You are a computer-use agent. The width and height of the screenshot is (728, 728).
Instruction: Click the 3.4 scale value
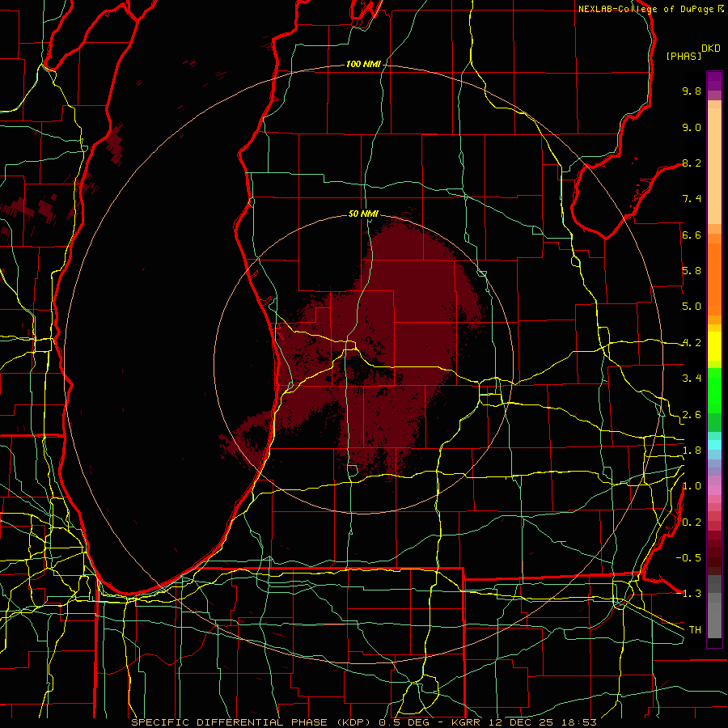pyautogui.click(x=692, y=379)
